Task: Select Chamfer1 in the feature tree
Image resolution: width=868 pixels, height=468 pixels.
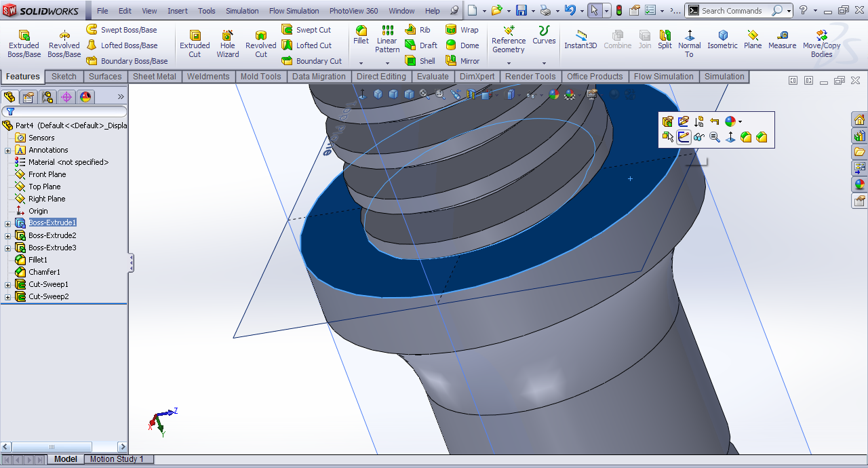Action: point(44,272)
